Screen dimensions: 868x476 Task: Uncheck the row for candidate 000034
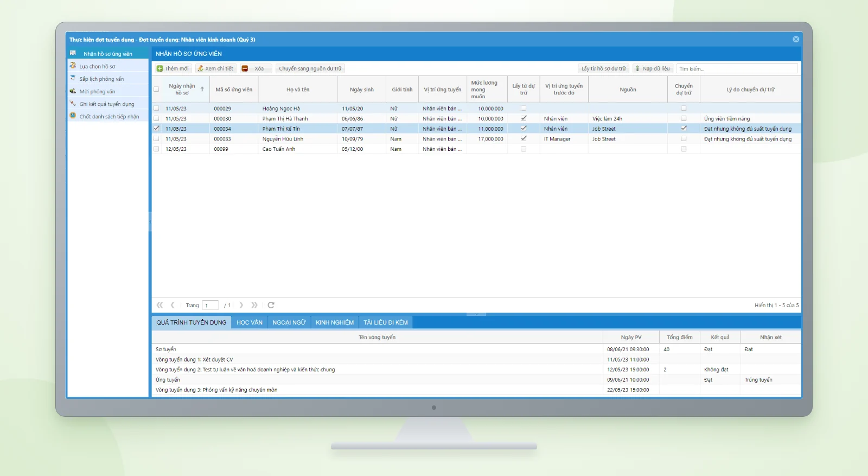[156, 129]
